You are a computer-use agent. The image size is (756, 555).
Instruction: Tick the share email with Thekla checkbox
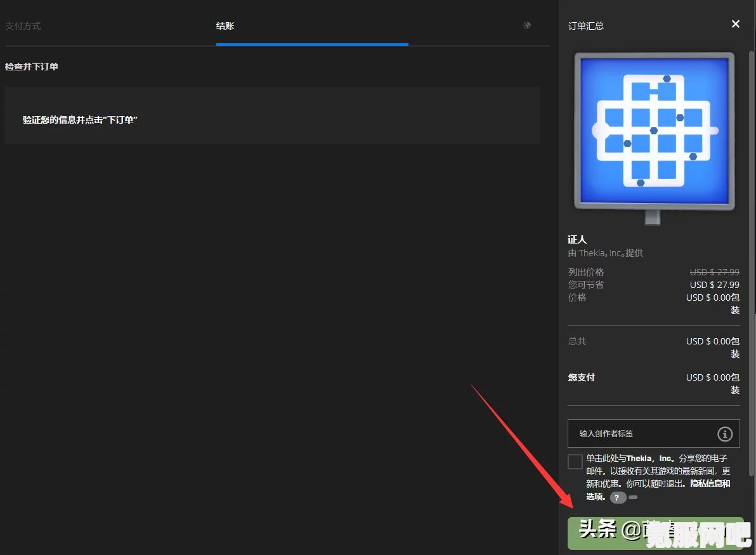[575, 461]
